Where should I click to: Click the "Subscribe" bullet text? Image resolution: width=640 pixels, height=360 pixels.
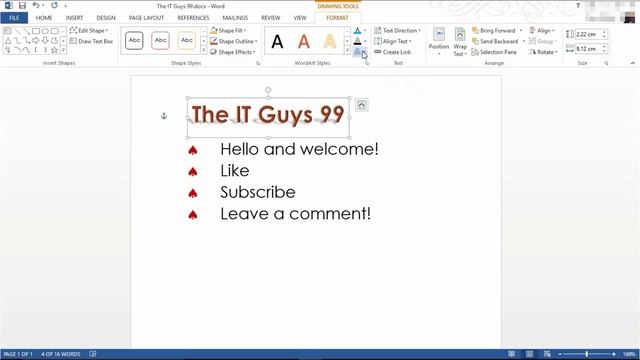[258, 192]
